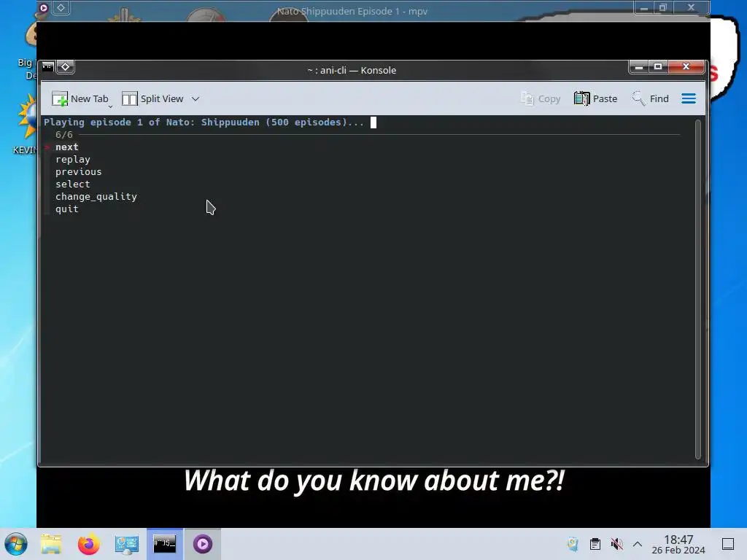Click the Konsole vertical scrollbar
Screen dimensions: 747x560
coord(698,289)
